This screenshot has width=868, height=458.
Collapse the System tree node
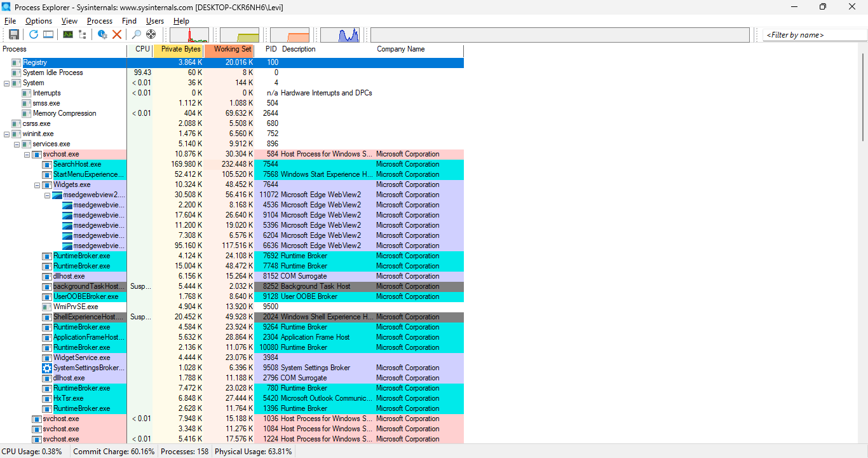6,83
